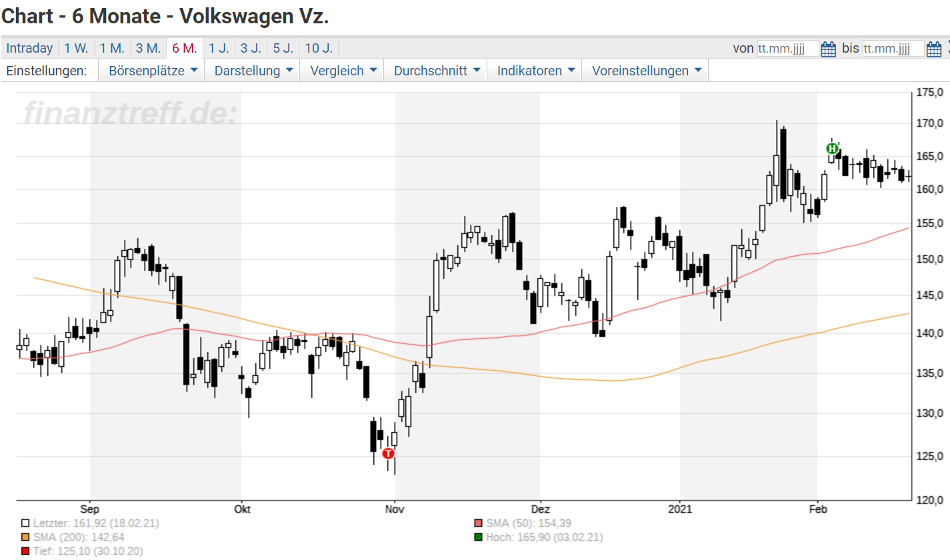Viewport: 950px width, 560px height.
Task: Click the 120,0 price axis label
Action: [930, 500]
